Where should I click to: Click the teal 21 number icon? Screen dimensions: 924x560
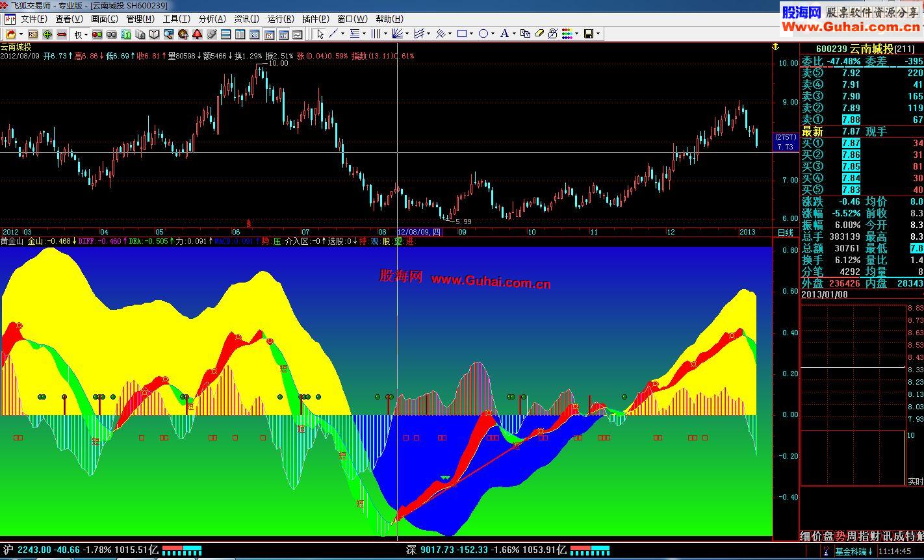pyautogui.click(x=126, y=34)
